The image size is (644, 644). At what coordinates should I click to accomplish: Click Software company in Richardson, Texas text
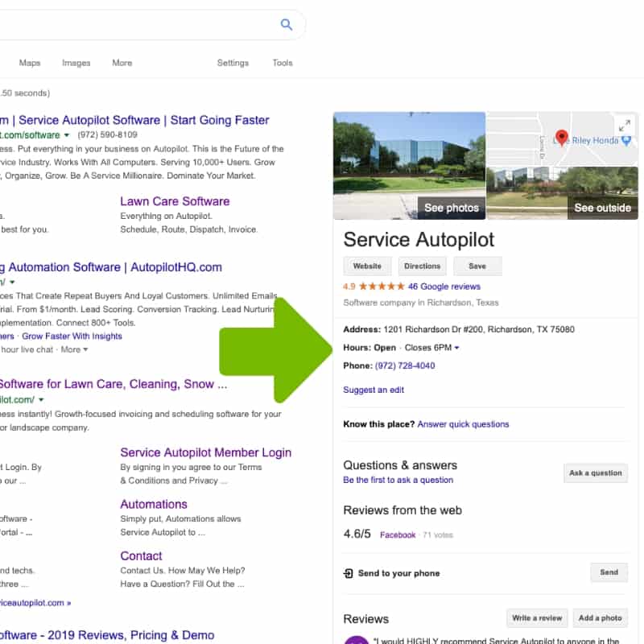pos(421,303)
